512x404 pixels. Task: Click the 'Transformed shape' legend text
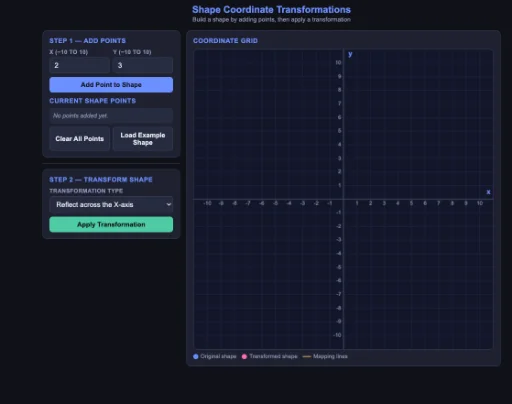coord(273,357)
